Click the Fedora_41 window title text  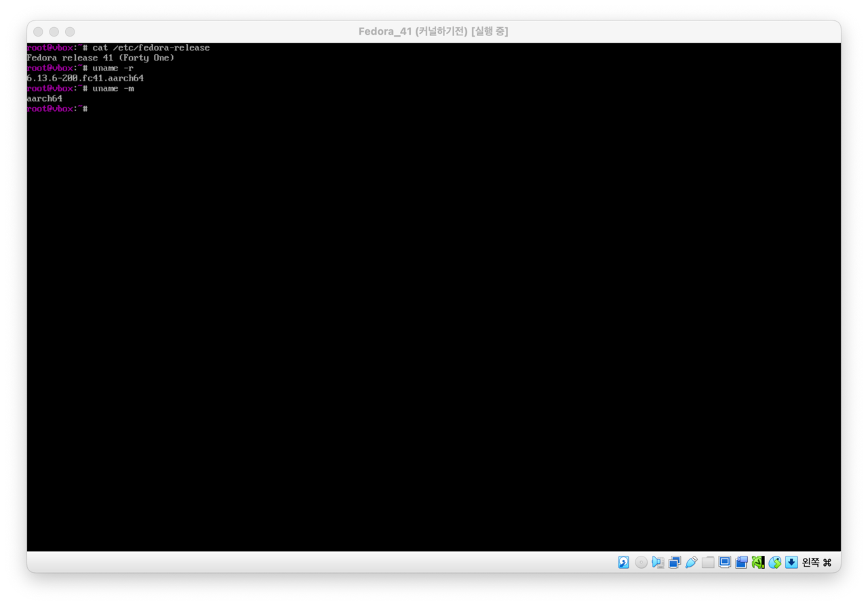click(x=433, y=32)
